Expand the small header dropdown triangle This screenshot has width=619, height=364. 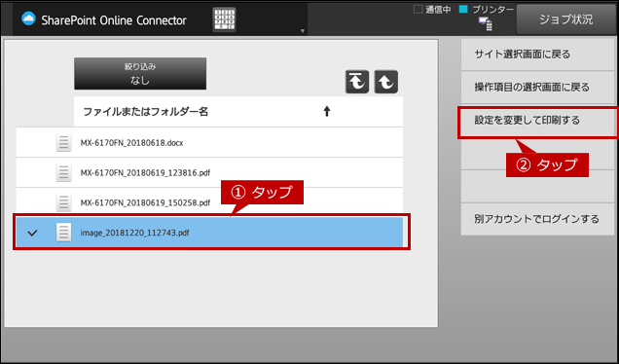303,31
